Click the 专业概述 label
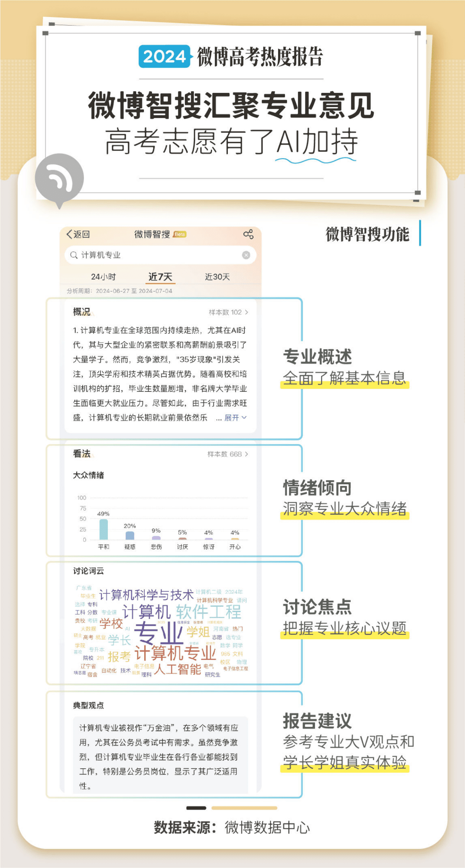This screenshot has height=868, width=465. coord(317,357)
